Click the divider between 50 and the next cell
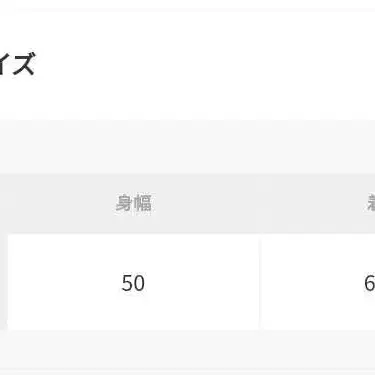The width and height of the screenshot is (375, 375). pyautogui.click(x=260, y=282)
